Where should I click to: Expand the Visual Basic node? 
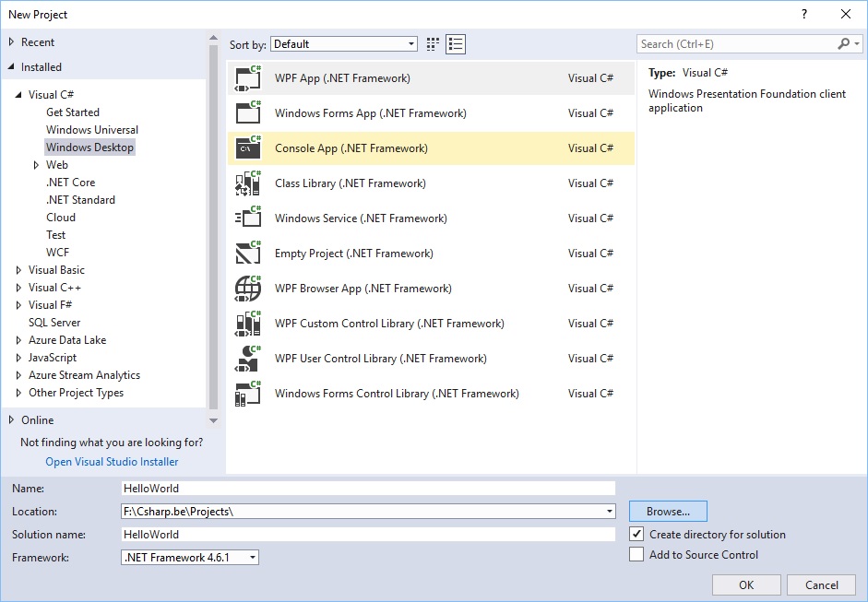click(x=18, y=270)
